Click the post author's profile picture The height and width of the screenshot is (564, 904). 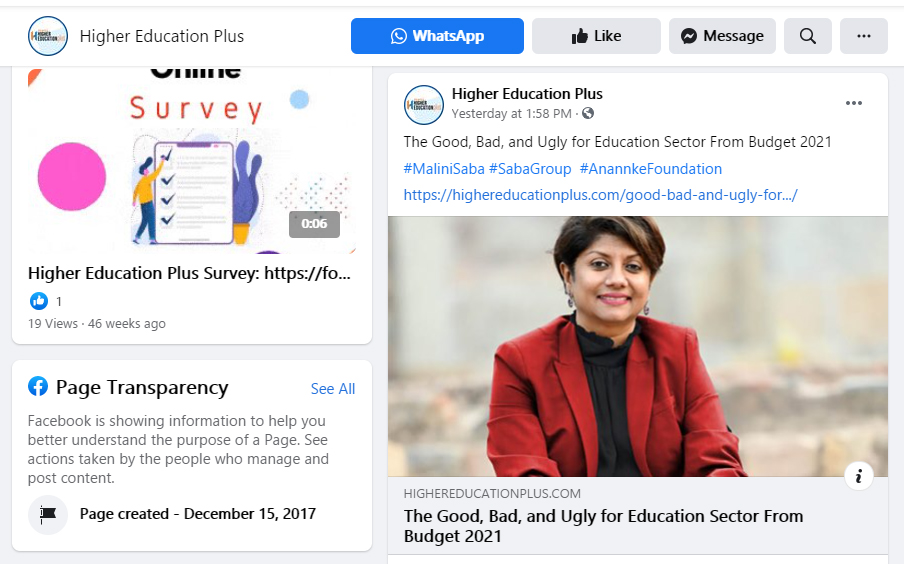click(424, 104)
